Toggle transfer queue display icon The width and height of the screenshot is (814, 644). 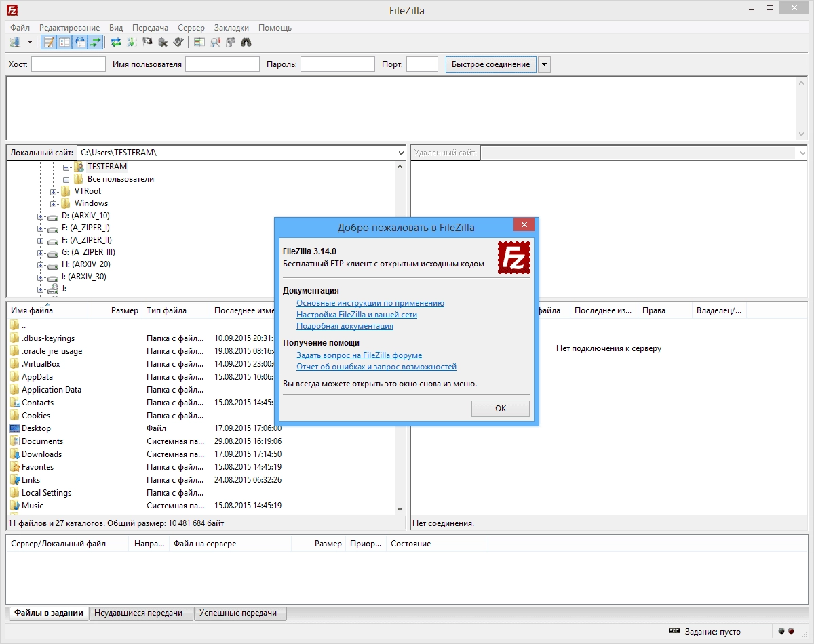pos(96,42)
